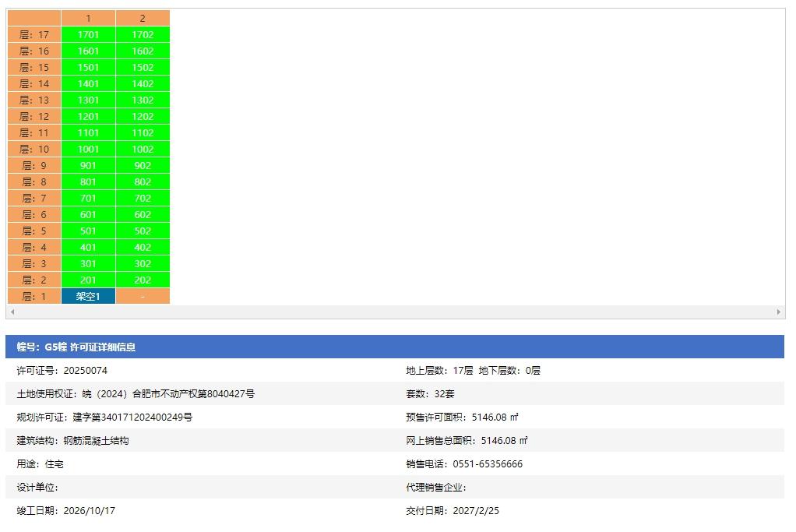Click 套数: 32套 text
Image resolution: width=796 pixels, height=532 pixels.
pyautogui.click(x=430, y=394)
